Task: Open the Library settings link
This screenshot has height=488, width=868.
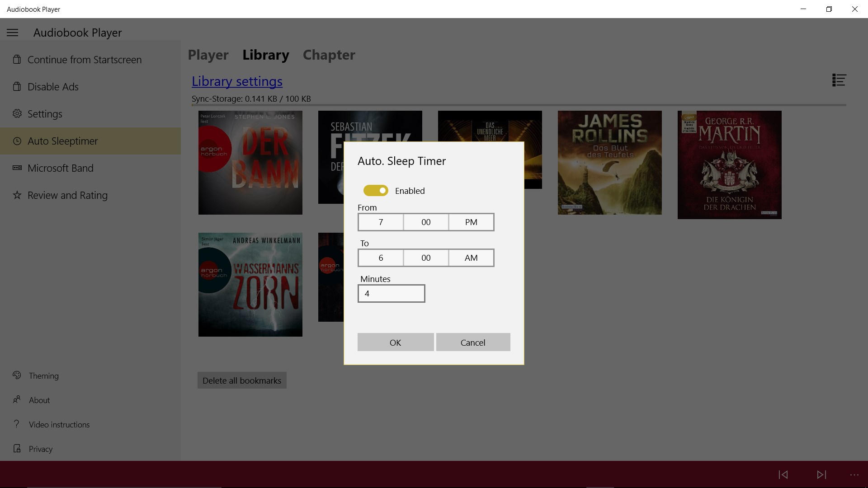Action: pos(237,81)
